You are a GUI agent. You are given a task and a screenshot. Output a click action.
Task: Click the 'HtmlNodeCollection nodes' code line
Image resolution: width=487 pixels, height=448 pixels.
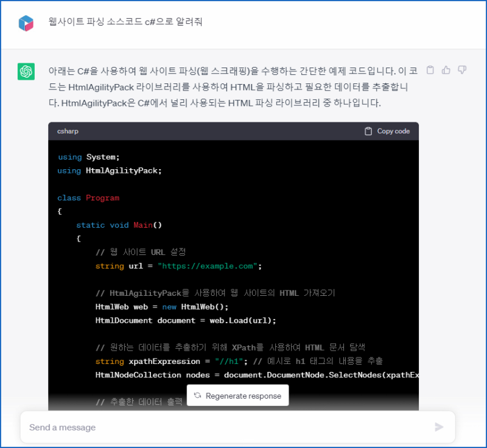(257, 375)
